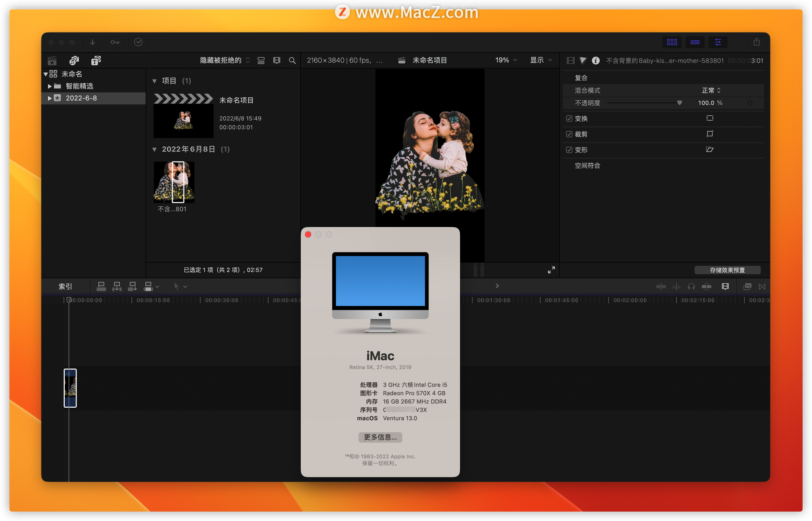Open the photos and audio sidebar
The width and height of the screenshot is (812, 521).
click(x=74, y=60)
